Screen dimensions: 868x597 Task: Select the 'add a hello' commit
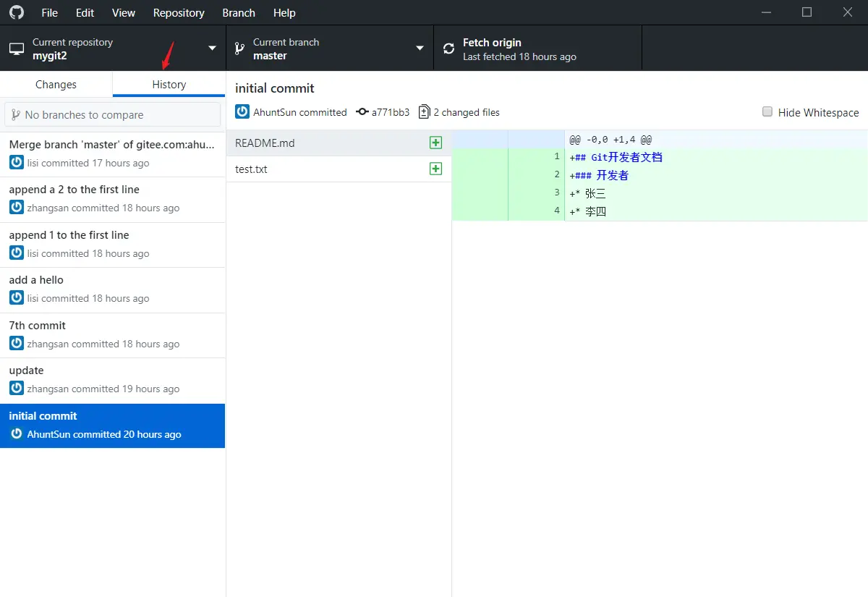[113, 289]
